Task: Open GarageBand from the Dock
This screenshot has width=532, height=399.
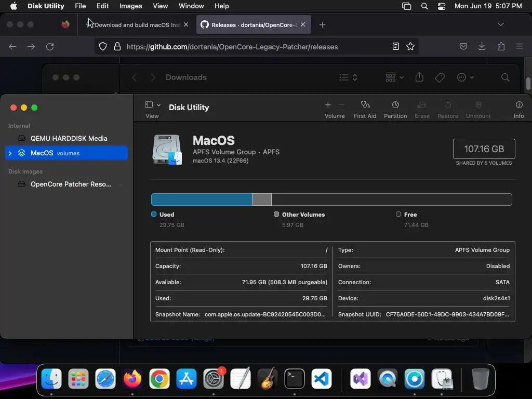Action: (268, 379)
